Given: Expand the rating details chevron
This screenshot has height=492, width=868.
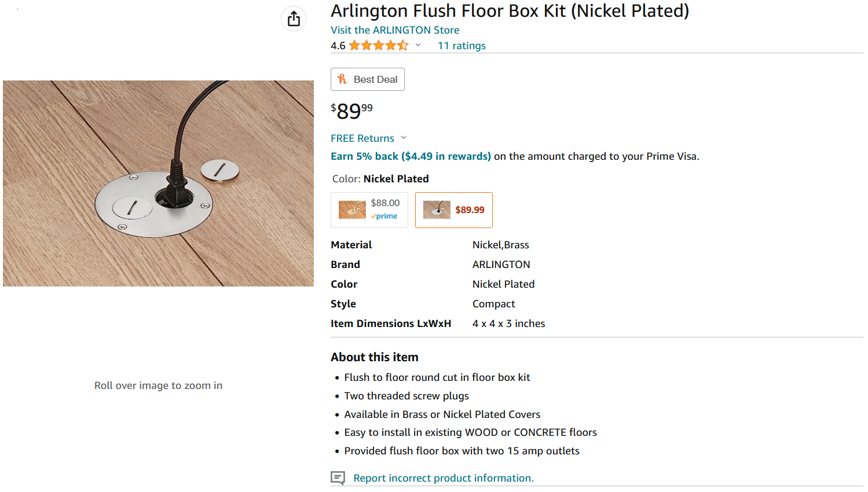Looking at the screenshot, I should click(x=418, y=45).
